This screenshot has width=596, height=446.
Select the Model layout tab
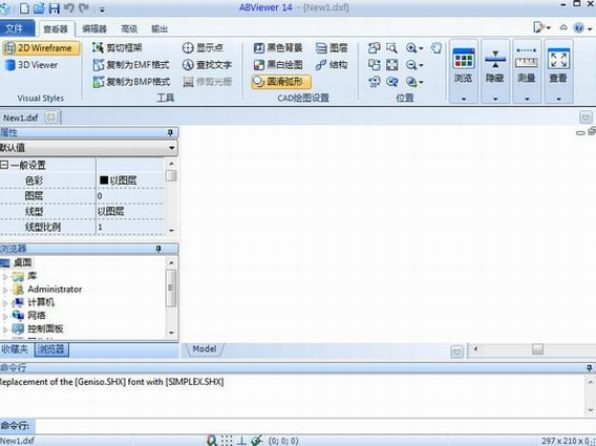click(x=204, y=349)
